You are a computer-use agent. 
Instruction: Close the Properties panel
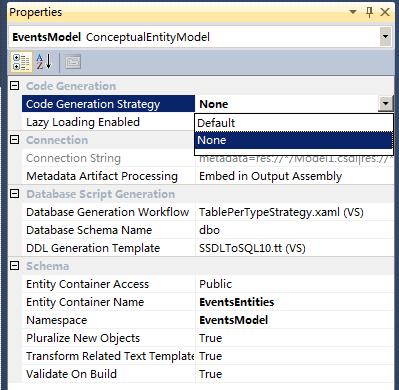click(x=385, y=12)
